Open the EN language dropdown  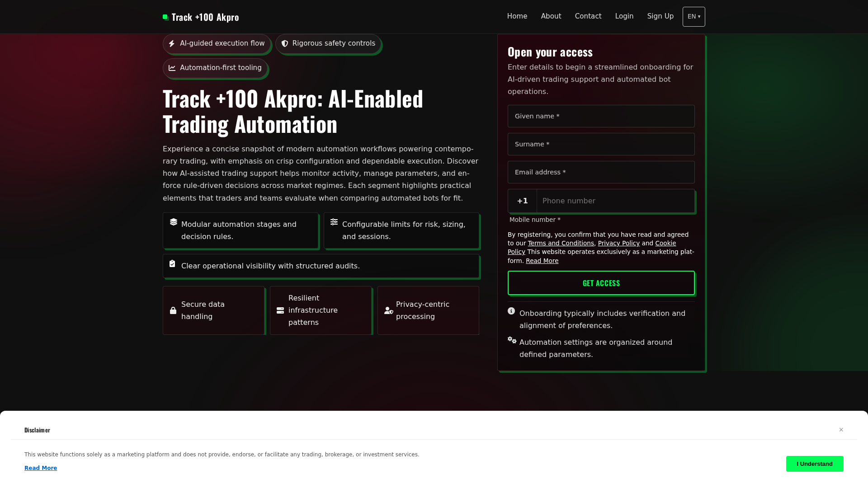coord(694,17)
